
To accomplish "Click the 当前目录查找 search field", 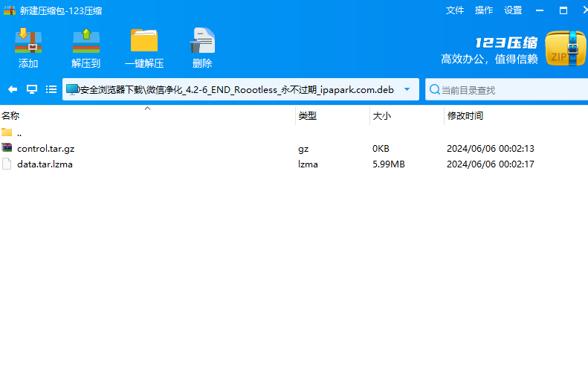I will click(507, 89).
